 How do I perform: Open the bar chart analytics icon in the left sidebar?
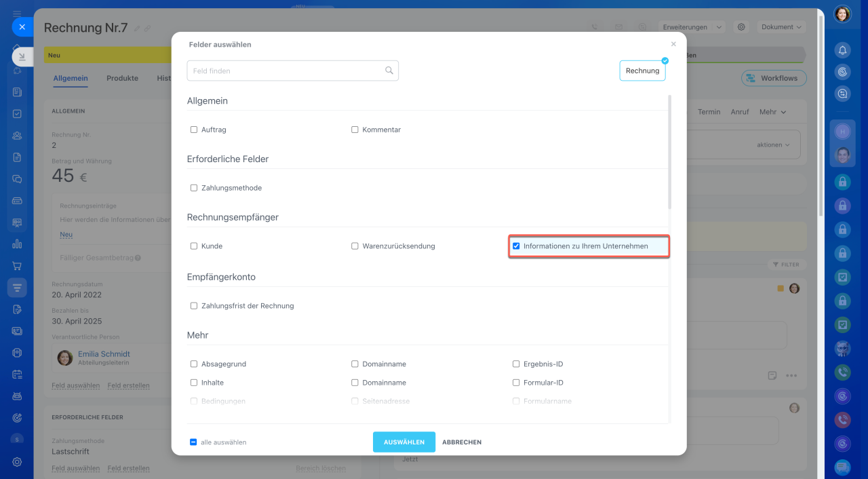17,244
